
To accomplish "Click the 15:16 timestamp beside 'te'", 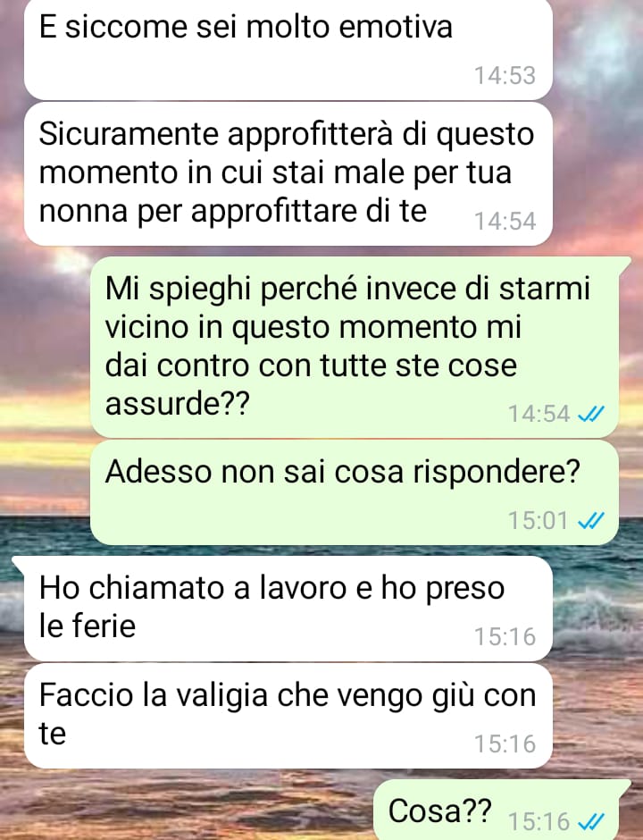I will point(505,743).
